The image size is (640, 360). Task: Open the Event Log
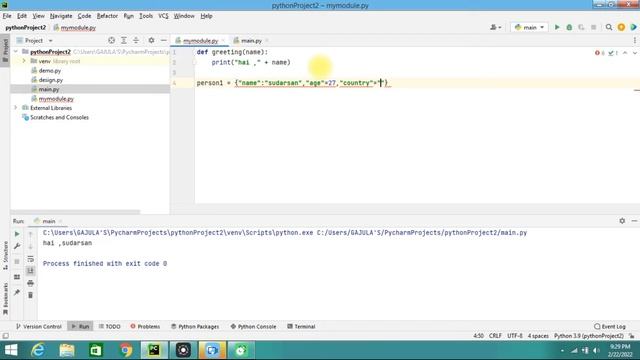click(610, 327)
